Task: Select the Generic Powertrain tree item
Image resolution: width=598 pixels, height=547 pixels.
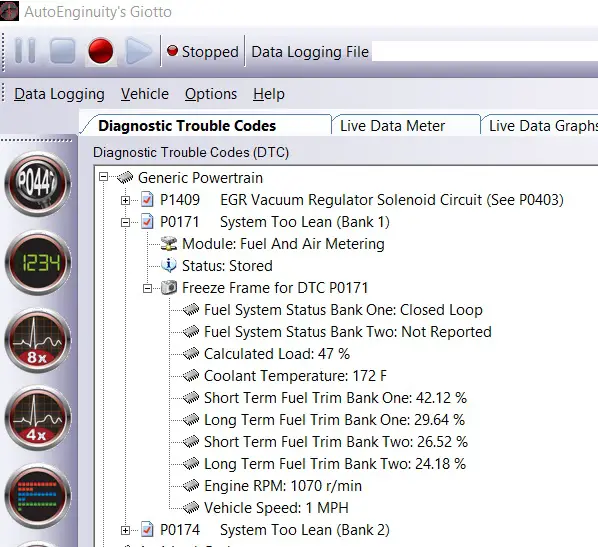Action: point(201,178)
